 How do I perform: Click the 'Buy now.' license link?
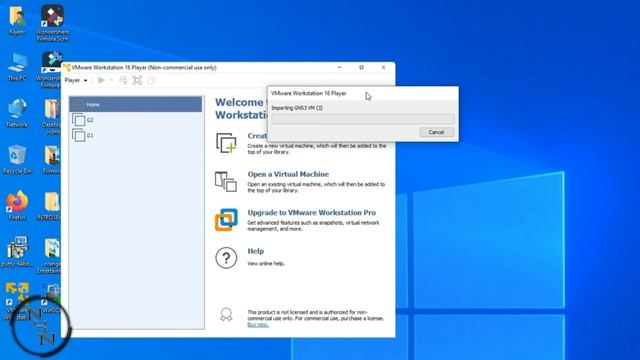(258, 325)
